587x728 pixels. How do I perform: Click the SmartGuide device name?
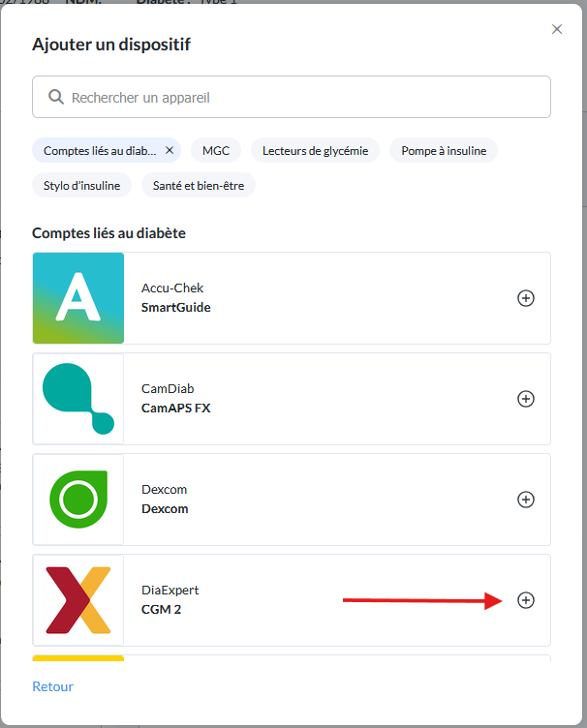click(176, 307)
